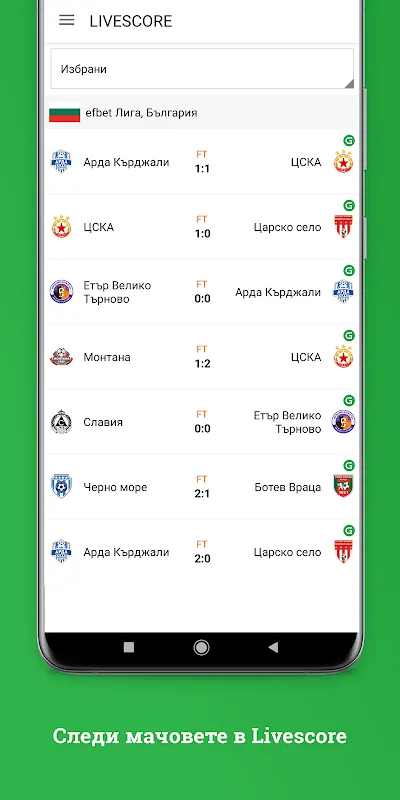Screen dimensions: 400x800
Task: Expand the Избрани dropdown selector
Action: (x=202, y=69)
